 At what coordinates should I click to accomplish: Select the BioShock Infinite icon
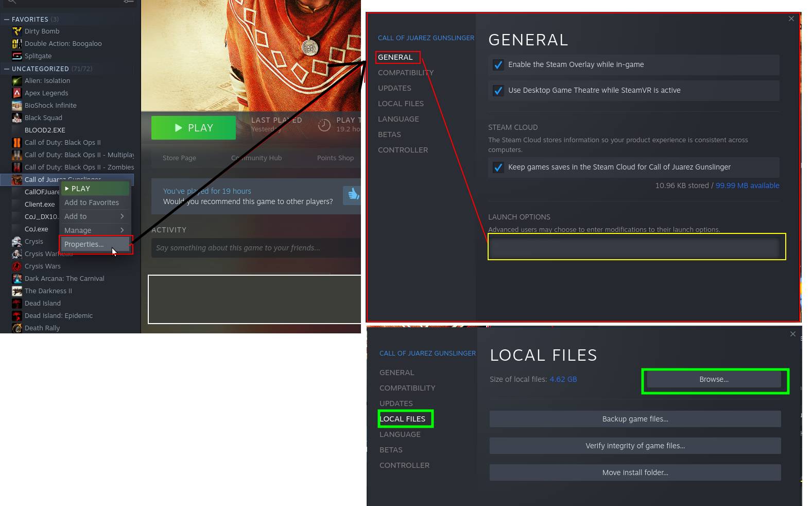[x=17, y=106]
